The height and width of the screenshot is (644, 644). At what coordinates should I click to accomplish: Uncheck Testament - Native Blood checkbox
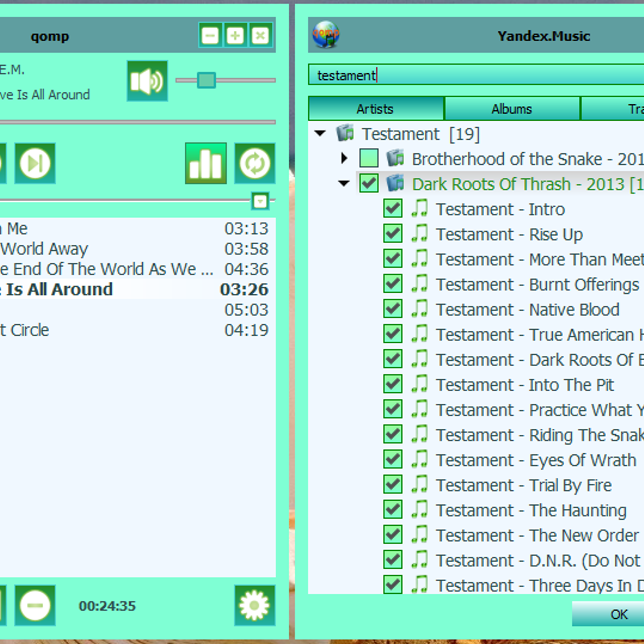pos(393,309)
